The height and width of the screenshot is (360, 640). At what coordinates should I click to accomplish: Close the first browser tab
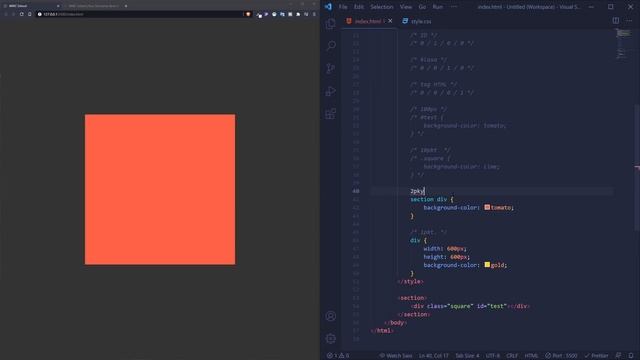point(58,6)
